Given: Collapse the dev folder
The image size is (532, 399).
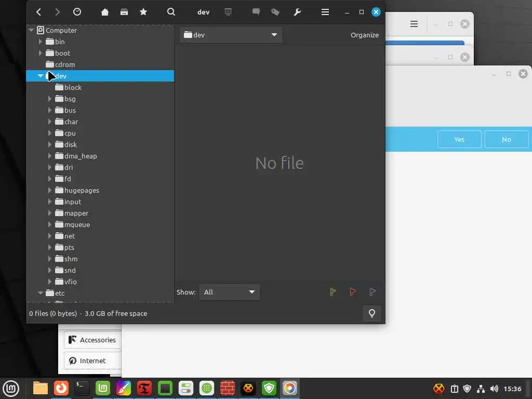Looking at the screenshot, I should tap(40, 76).
